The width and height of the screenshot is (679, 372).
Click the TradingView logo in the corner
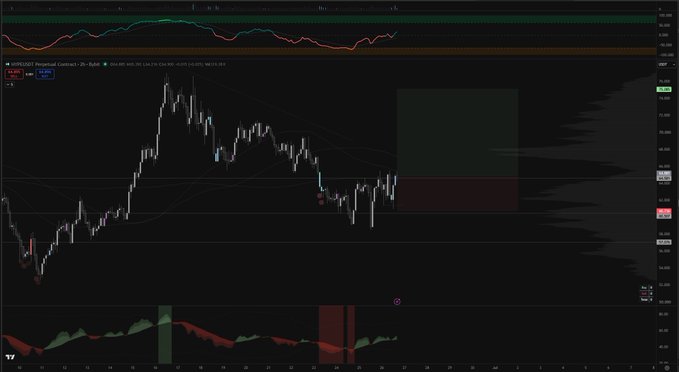pos(10,357)
